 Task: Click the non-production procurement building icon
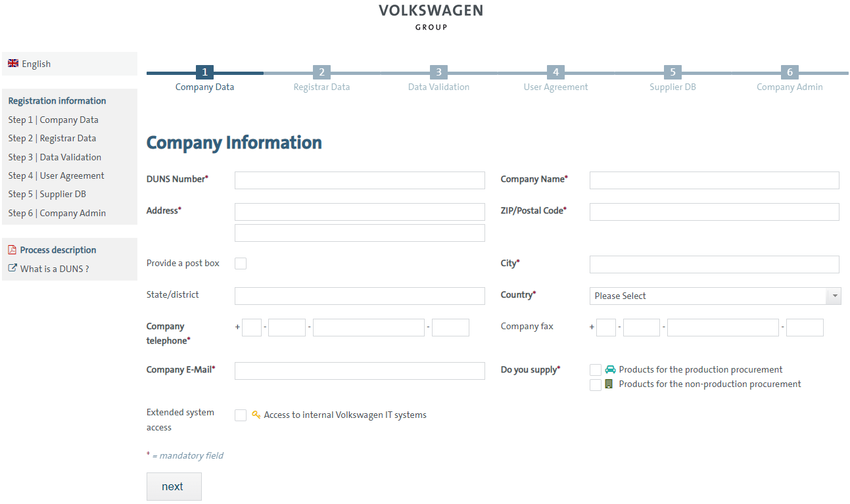(609, 384)
